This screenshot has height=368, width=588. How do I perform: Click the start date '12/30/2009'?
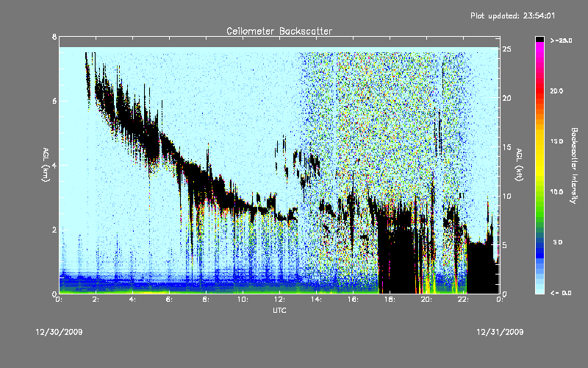pos(60,332)
